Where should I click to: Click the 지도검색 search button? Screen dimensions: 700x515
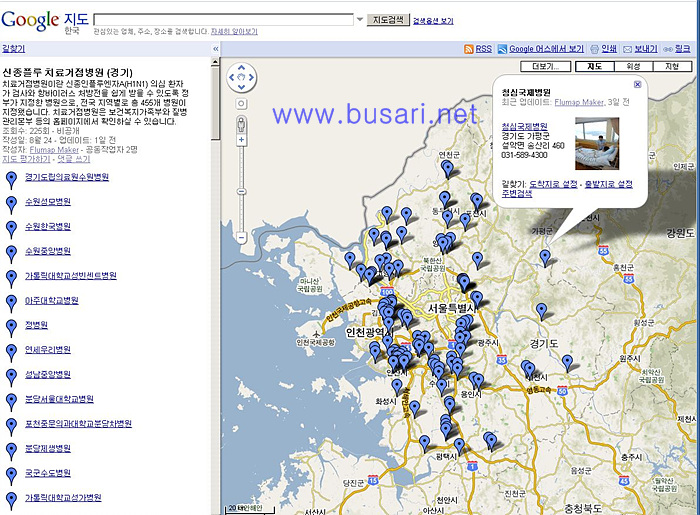tap(388, 20)
